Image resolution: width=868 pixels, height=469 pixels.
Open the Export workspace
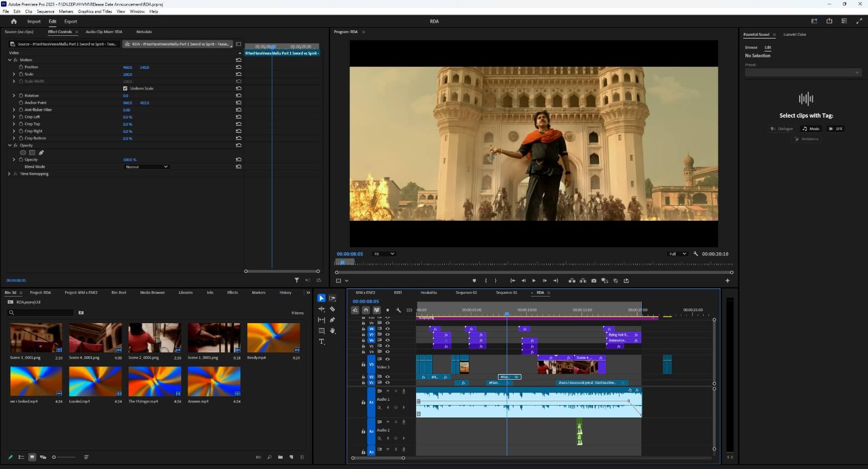(x=71, y=22)
